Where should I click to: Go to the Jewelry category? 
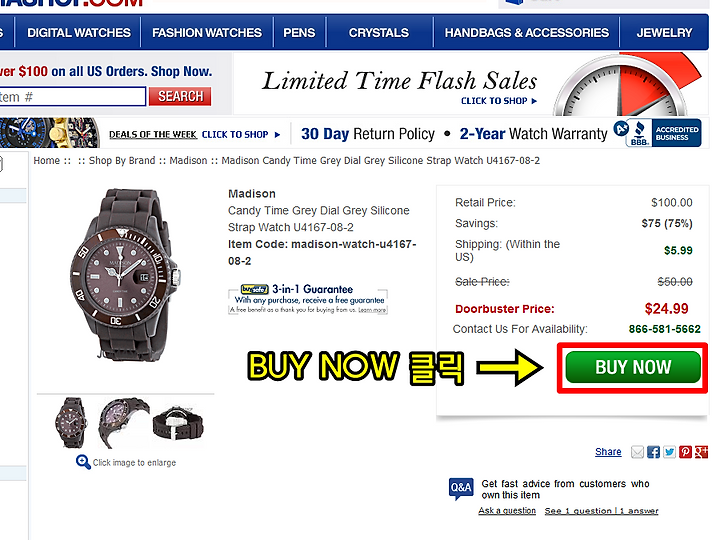point(664,33)
